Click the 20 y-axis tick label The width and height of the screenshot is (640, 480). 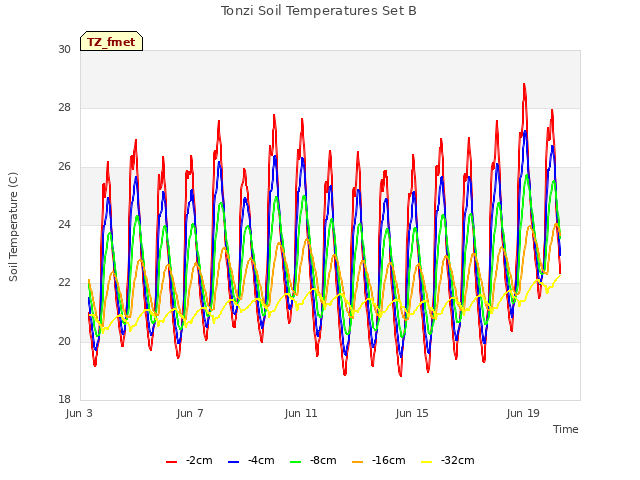64,341
